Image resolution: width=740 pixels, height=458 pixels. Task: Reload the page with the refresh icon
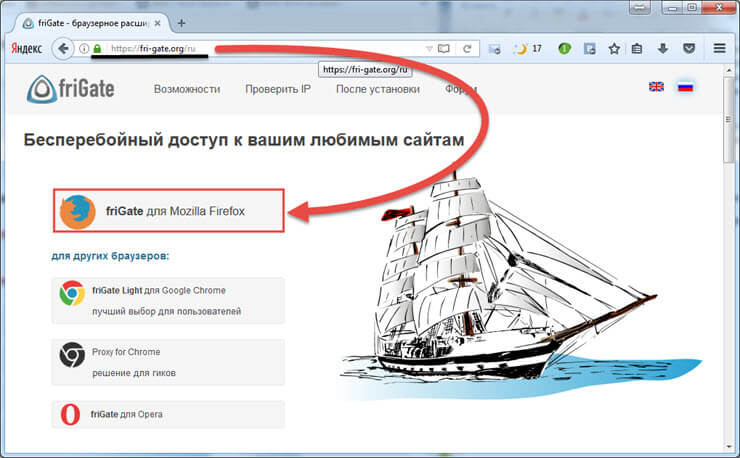(467, 49)
